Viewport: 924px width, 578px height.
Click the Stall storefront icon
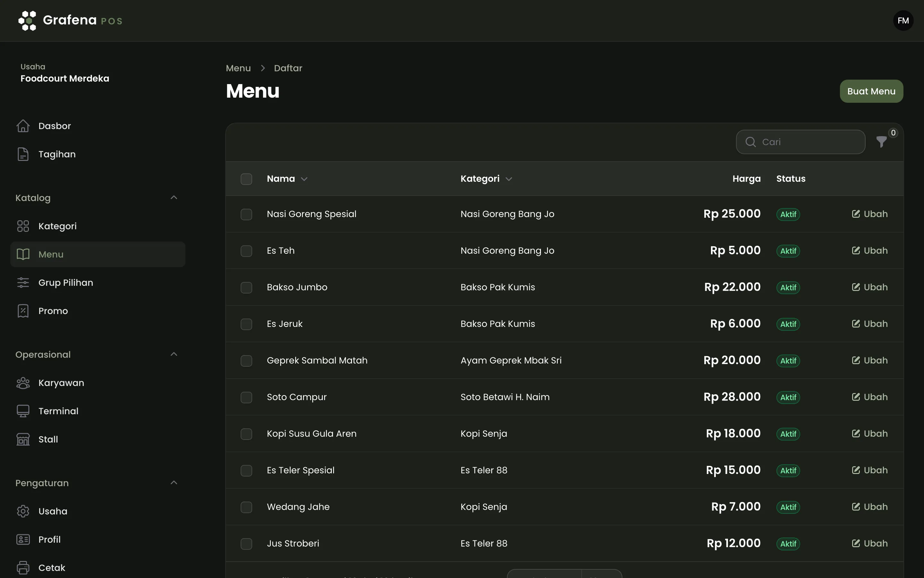click(23, 439)
